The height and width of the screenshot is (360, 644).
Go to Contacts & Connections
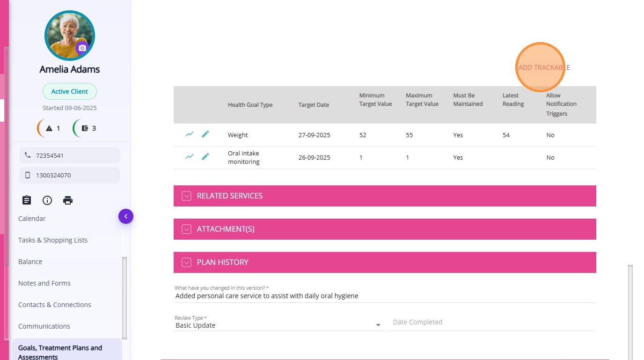(x=55, y=305)
